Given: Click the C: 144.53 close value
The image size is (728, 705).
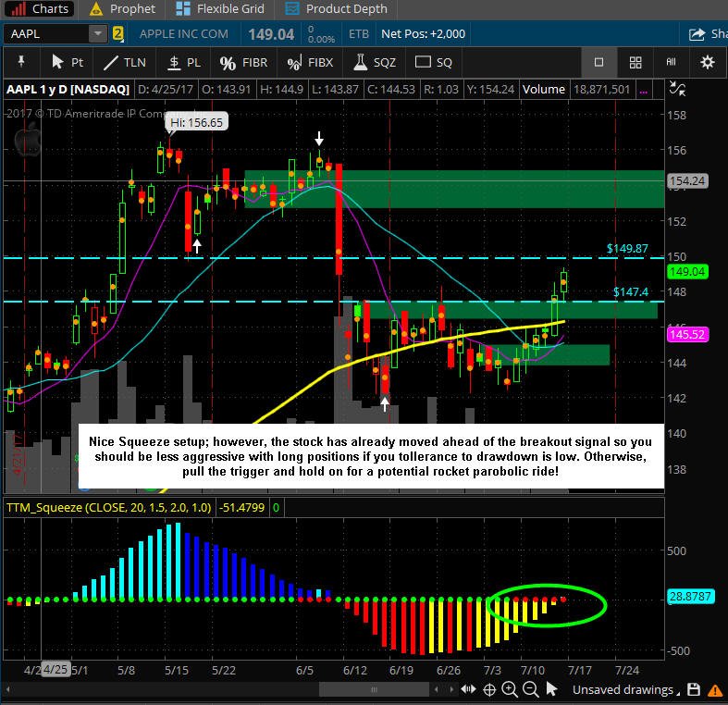Looking at the screenshot, I should pos(391,89).
